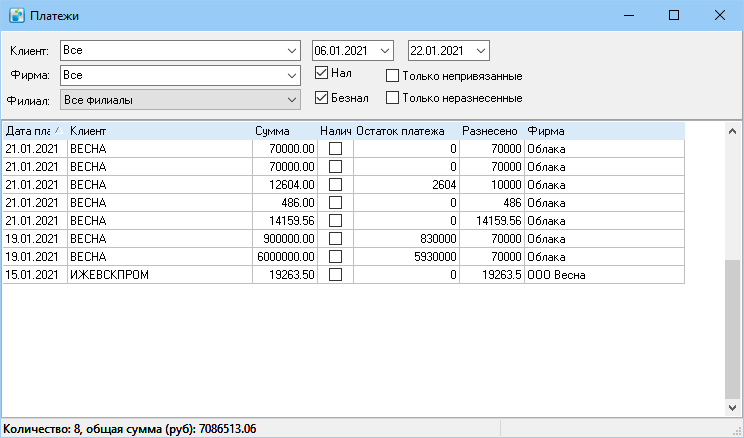Open the end date picker 22.01.2021
Viewport: 744px width, 438px height.
pyautogui.click(x=481, y=51)
